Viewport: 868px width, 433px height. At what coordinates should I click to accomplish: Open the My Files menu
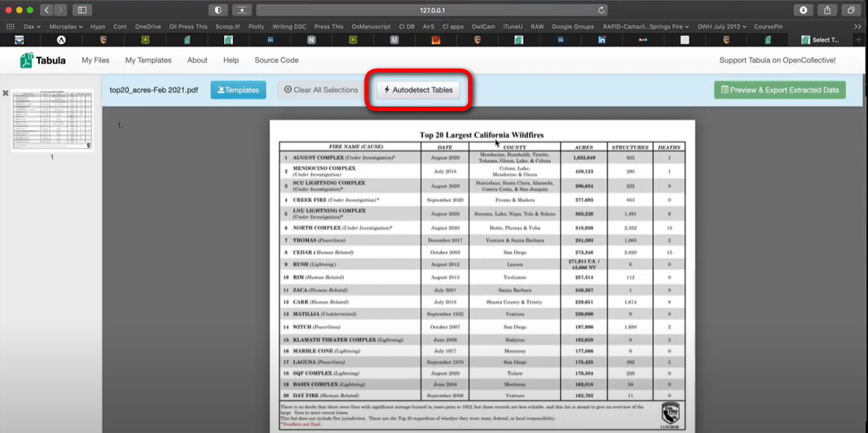(97, 60)
